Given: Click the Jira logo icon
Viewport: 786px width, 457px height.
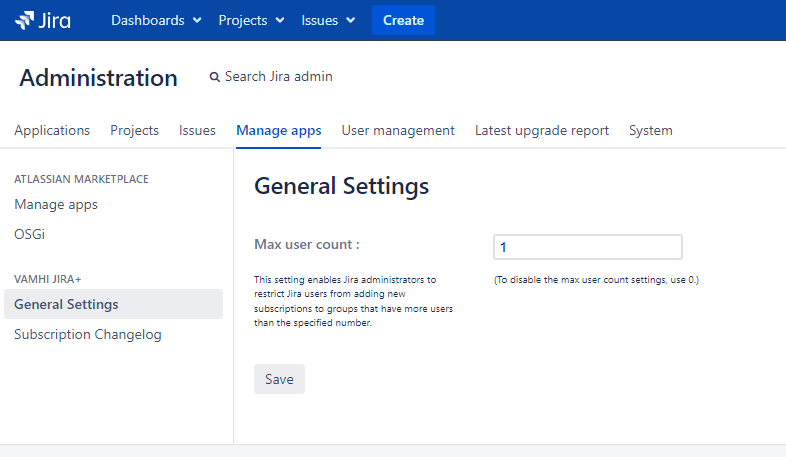Looking at the screenshot, I should 25,20.
